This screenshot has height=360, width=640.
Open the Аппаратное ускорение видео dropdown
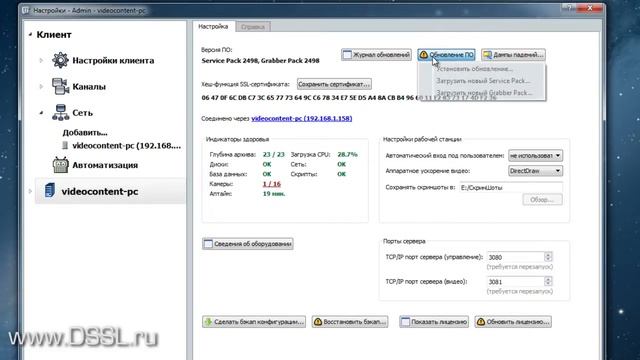click(535, 171)
